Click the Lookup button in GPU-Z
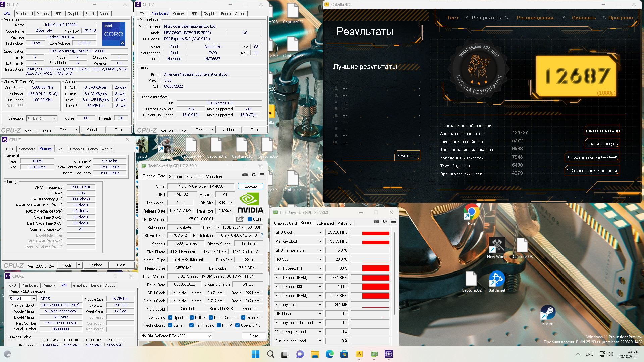Image resolution: width=644 pixels, height=362 pixels. pyautogui.click(x=251, y=186)
